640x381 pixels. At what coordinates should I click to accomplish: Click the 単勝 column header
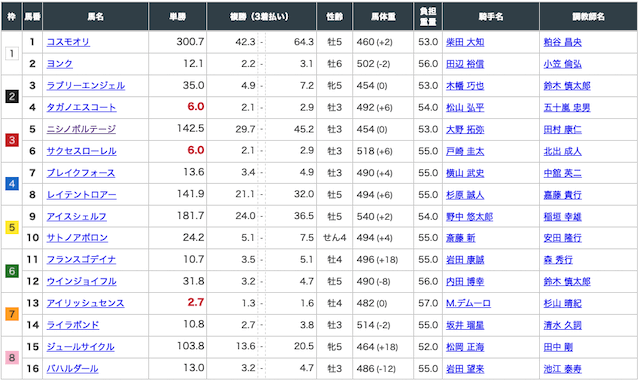point(178,16)
